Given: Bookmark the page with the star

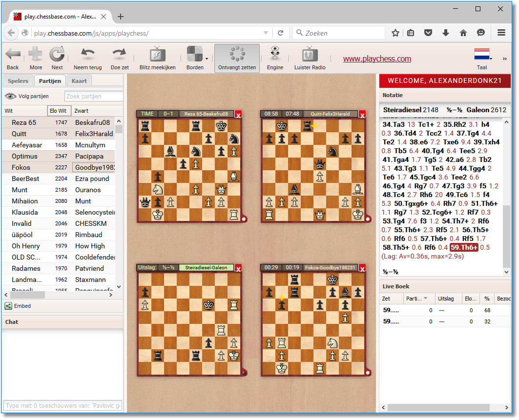Looking at the screenshot, I should (x=395, y=33).
